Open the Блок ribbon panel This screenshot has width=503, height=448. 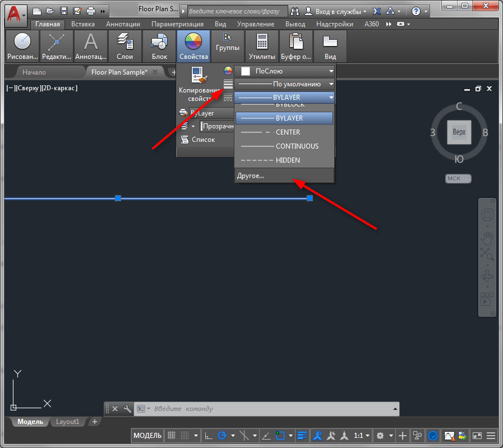coord(159,46)
